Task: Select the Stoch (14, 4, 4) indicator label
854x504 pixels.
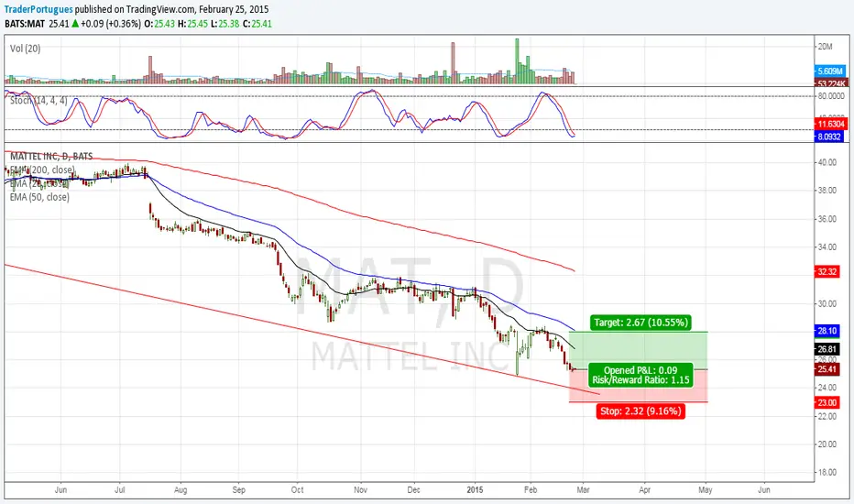Action: tap(38, 100)
